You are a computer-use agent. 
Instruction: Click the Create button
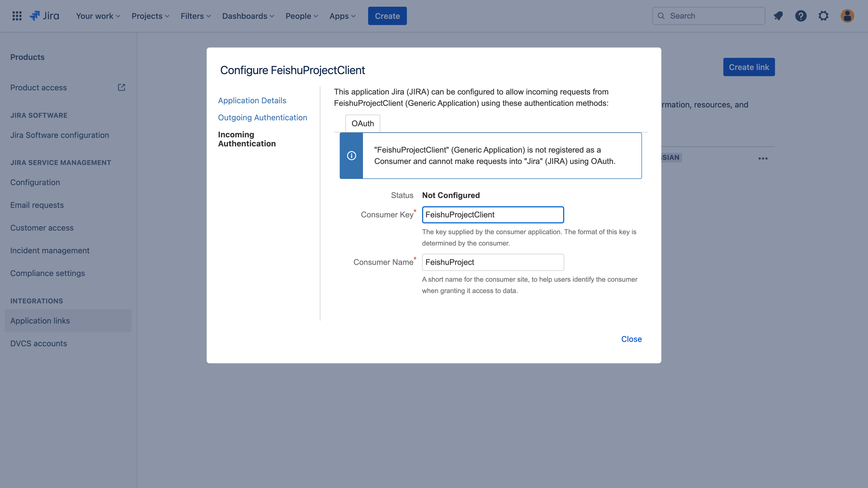click(387, 16)
